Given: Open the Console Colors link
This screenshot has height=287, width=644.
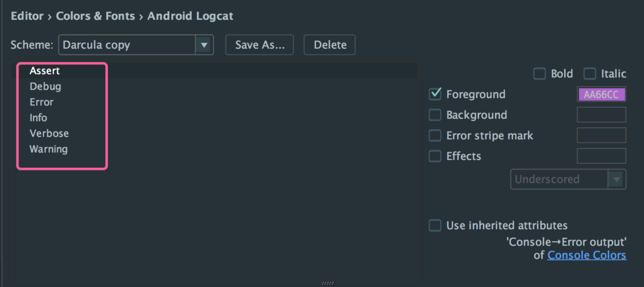Looking at the screenshot, I should 586,255.
